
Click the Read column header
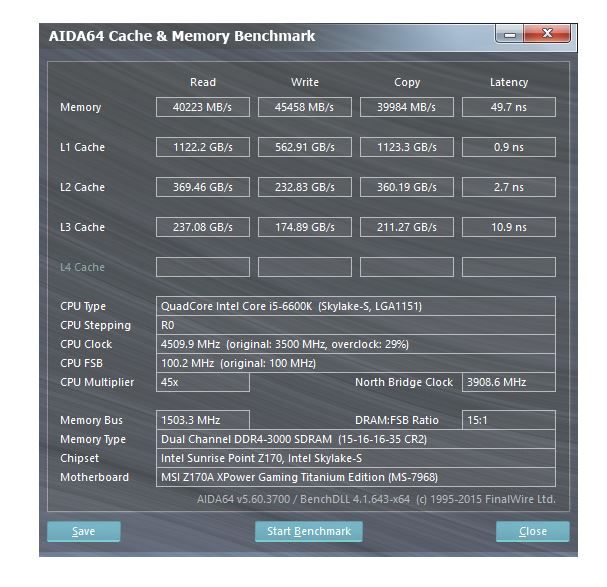pyautogui.click(x=203, y=82)
